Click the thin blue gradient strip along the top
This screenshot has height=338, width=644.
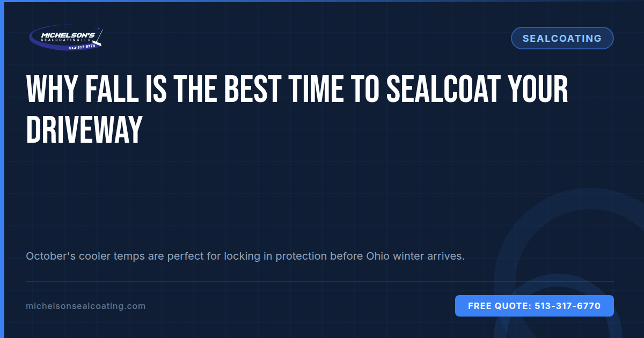tap(322, 1)
